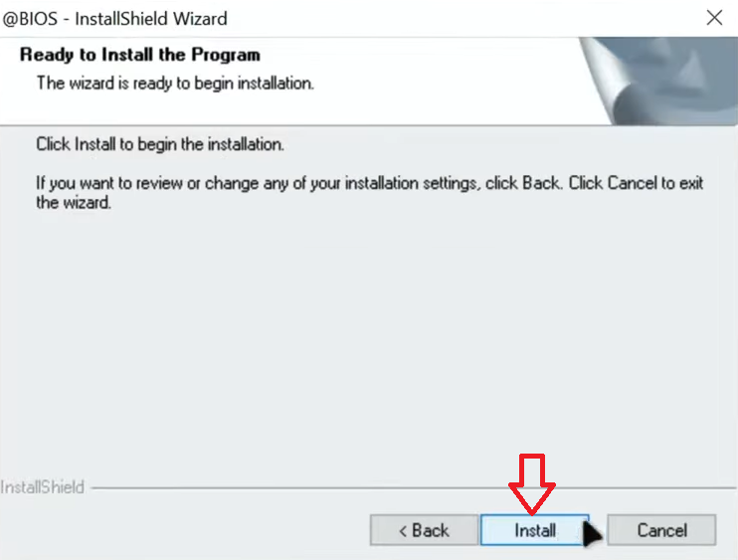Click the Install button to begin installation
Screen dimensions: 738x560
click(535, 530)
